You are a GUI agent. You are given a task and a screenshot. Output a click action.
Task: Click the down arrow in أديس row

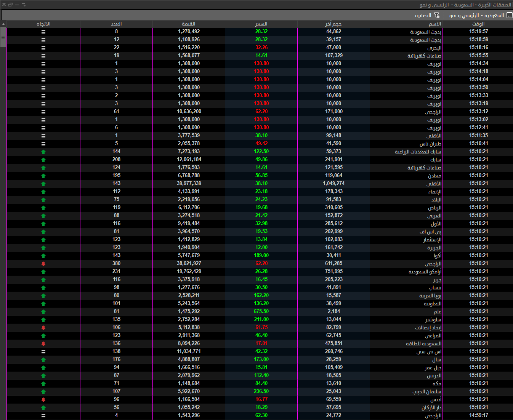point(43,399)
